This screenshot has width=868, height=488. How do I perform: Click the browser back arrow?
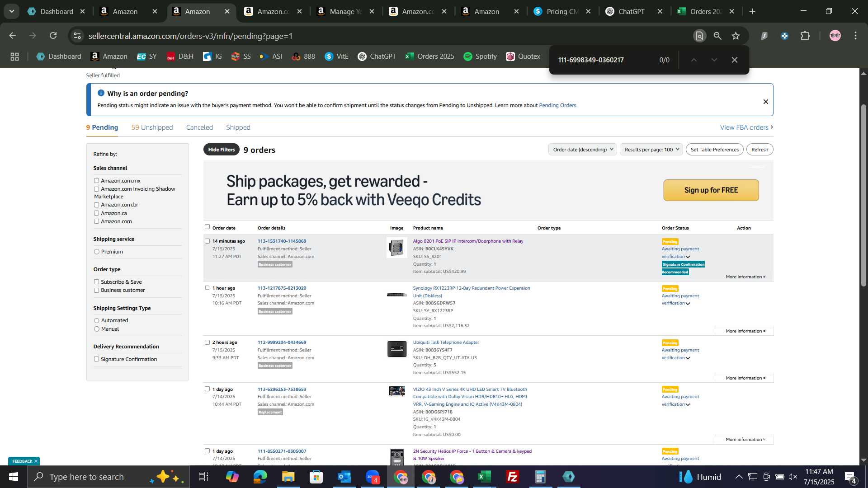click(13, 36)
